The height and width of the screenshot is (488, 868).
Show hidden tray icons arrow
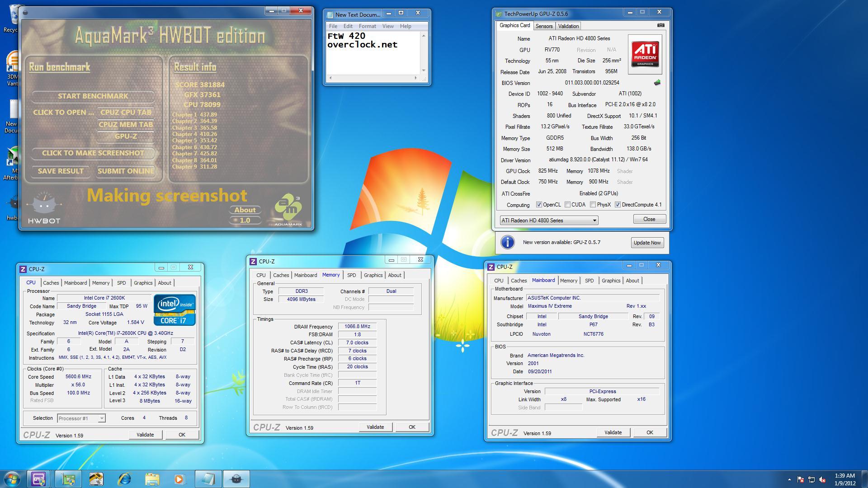coord(789,479)
